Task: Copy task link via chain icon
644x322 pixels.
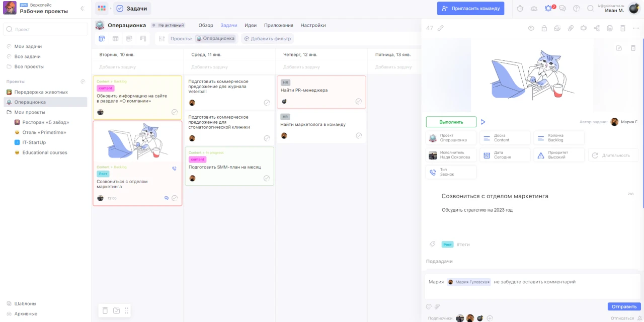Action: click(441, 28)
